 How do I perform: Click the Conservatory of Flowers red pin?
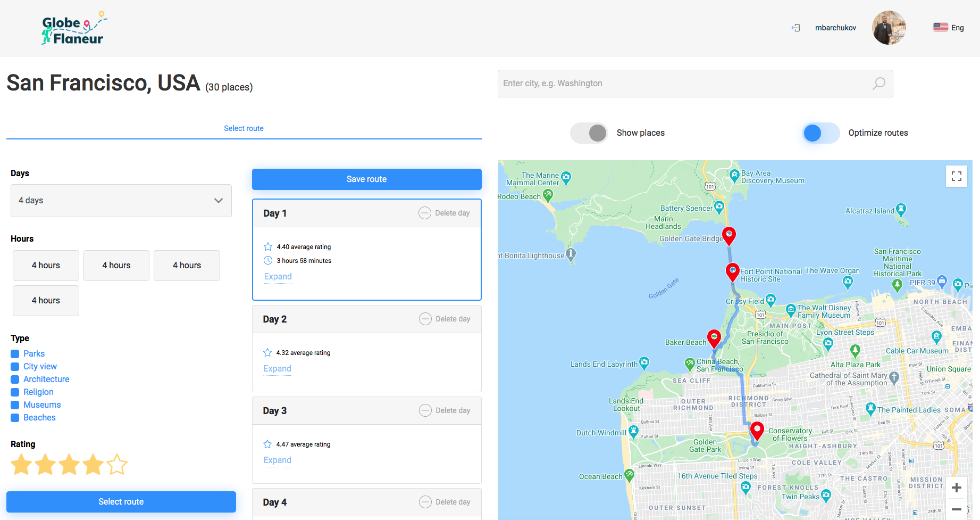[x=757, y=431]
